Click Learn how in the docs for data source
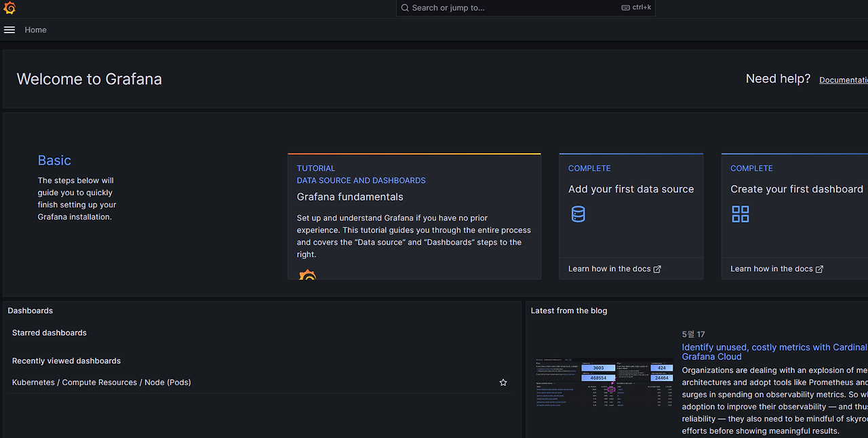868x438 pixels. click(614, 269)
